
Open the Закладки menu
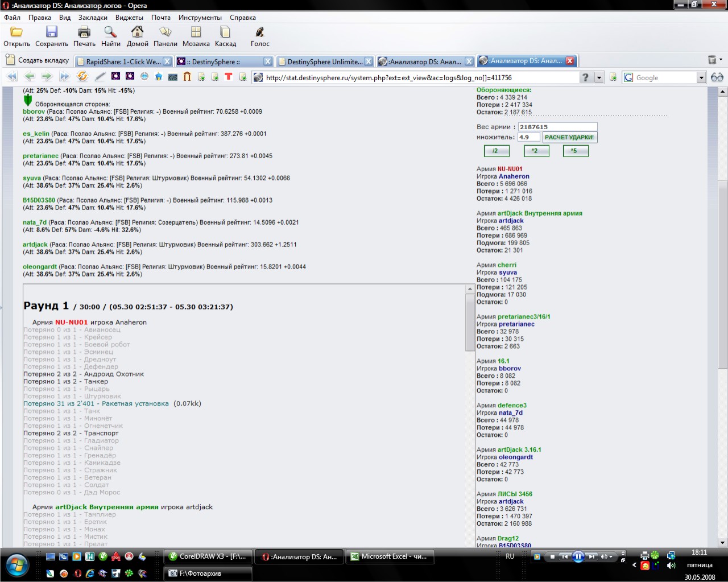click(93, 18)
